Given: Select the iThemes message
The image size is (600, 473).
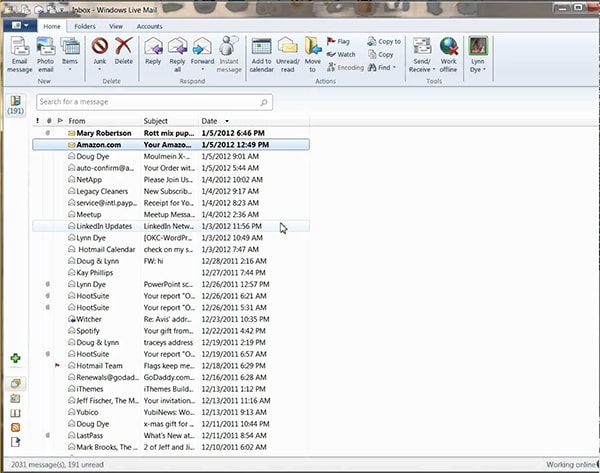Looking at the screenshot, I should [171, 389].
